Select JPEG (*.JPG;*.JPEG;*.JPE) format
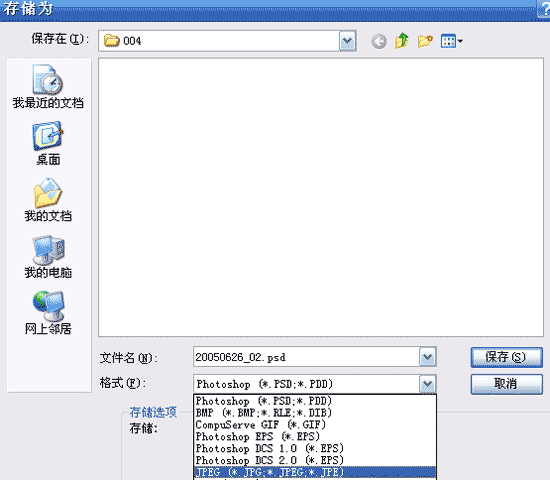550x480 pixels. point(315,472)
